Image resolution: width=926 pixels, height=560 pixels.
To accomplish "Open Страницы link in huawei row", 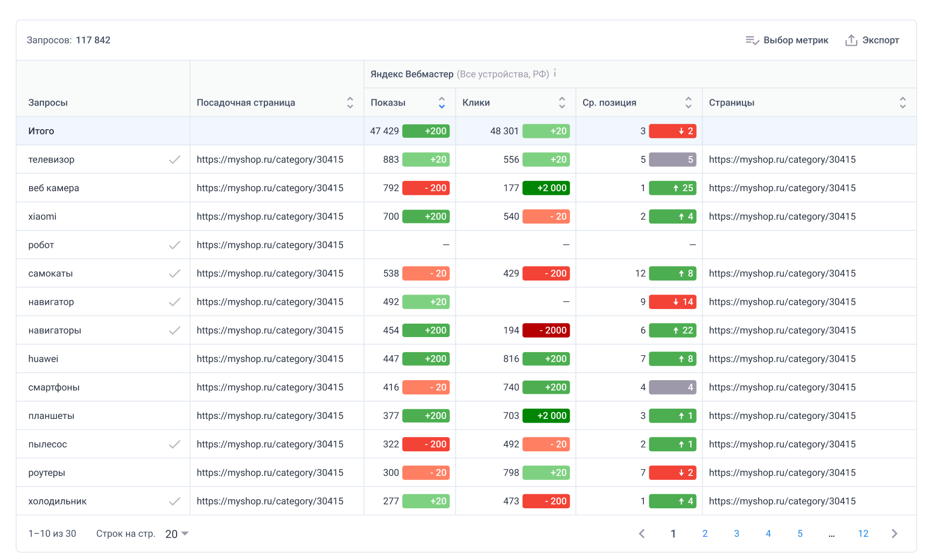I will [x=782, y=359].
